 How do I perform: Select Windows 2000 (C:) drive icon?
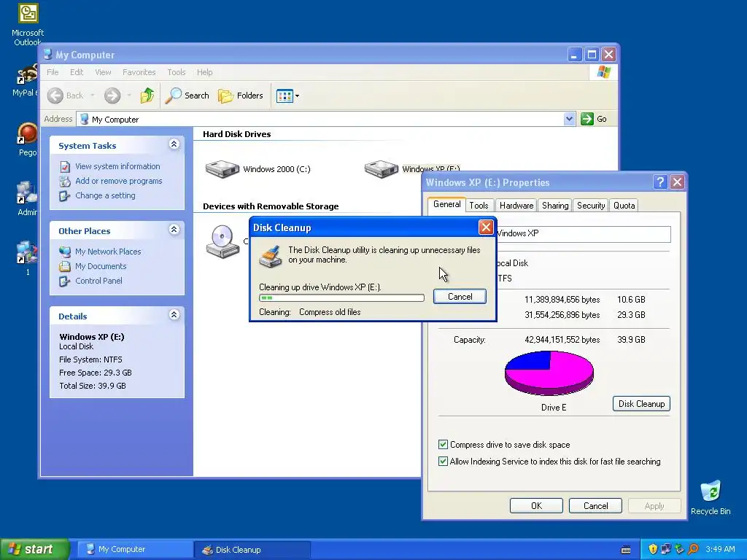coord(222,168)
